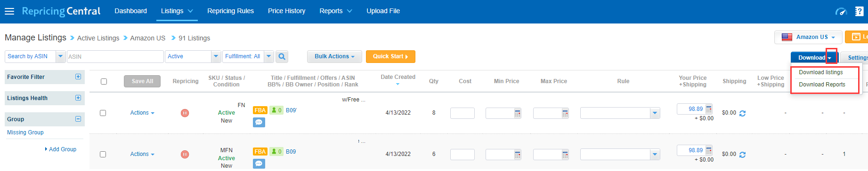Click the Quick Start button
Image resolution: width=868 pixels, height=171 pixels.
point(390,56)
